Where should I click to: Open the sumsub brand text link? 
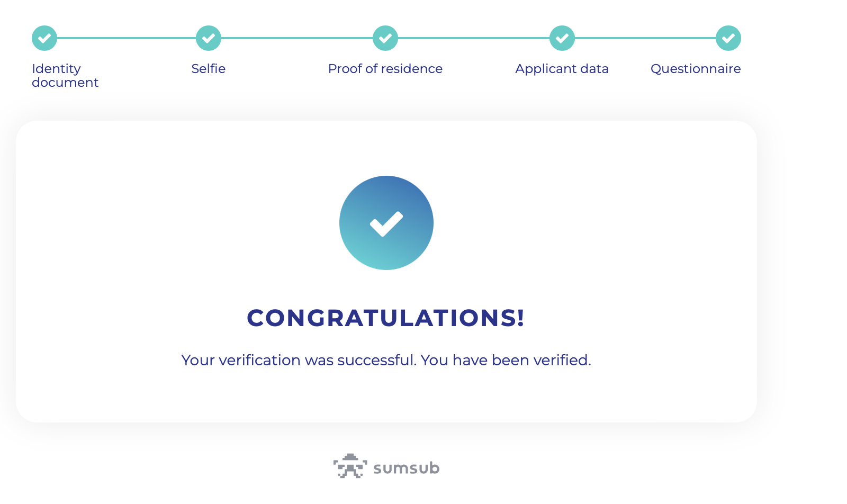coord(407,468)
